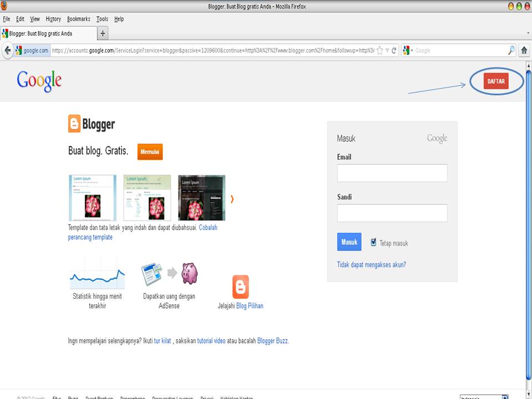The image size is (532, 399).
Task: Click the Email input field
Action: click(x=392, y=173)
